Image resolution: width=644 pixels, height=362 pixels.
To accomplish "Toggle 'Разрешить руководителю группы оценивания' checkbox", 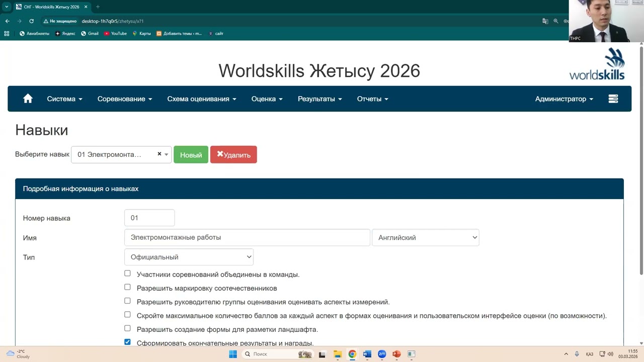I will (x=127, y=301).
